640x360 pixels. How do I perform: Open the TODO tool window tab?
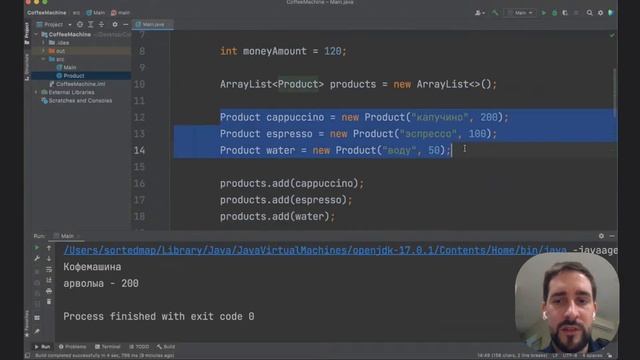139,347
